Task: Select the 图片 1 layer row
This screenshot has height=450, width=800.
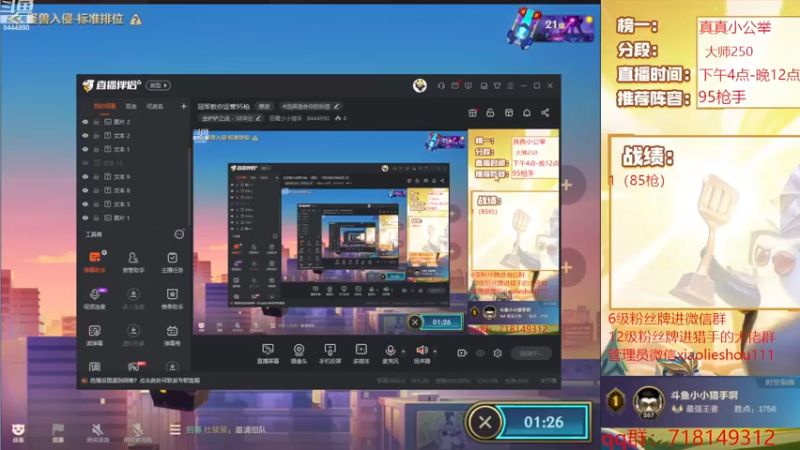Action: (x=135, y=218)
